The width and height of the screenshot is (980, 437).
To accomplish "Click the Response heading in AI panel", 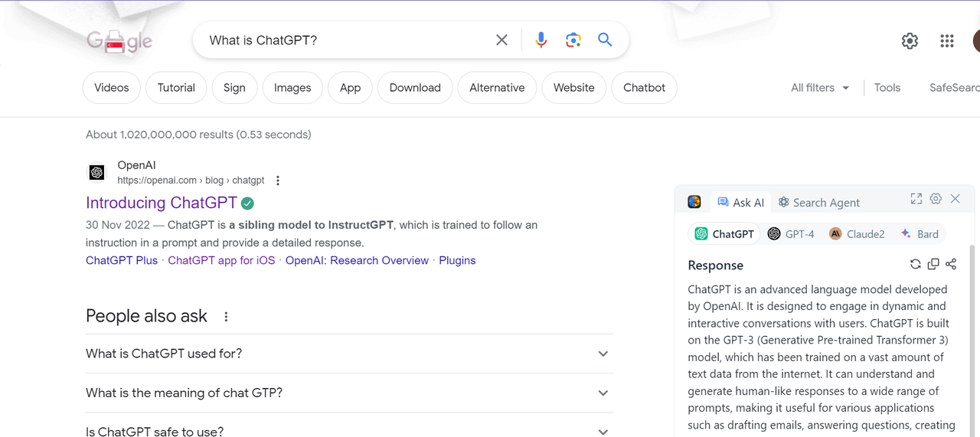I will pyautogui.click(x=716, y=265).
